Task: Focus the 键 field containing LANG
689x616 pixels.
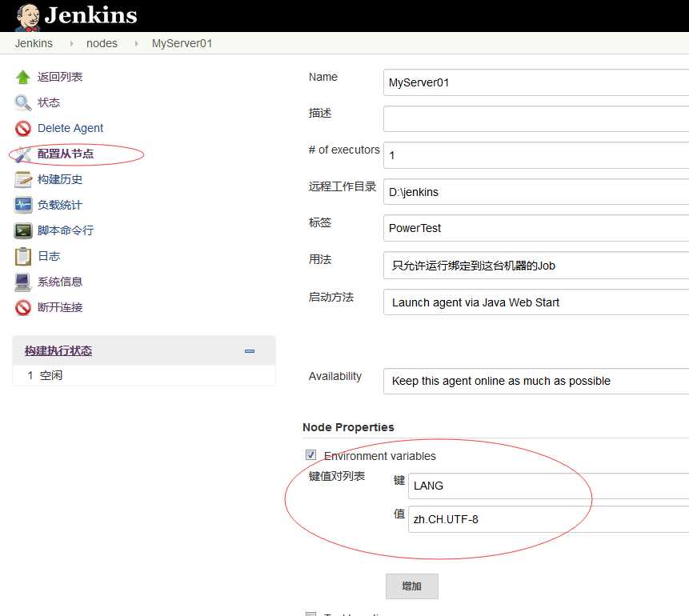Action: [548, 486]
